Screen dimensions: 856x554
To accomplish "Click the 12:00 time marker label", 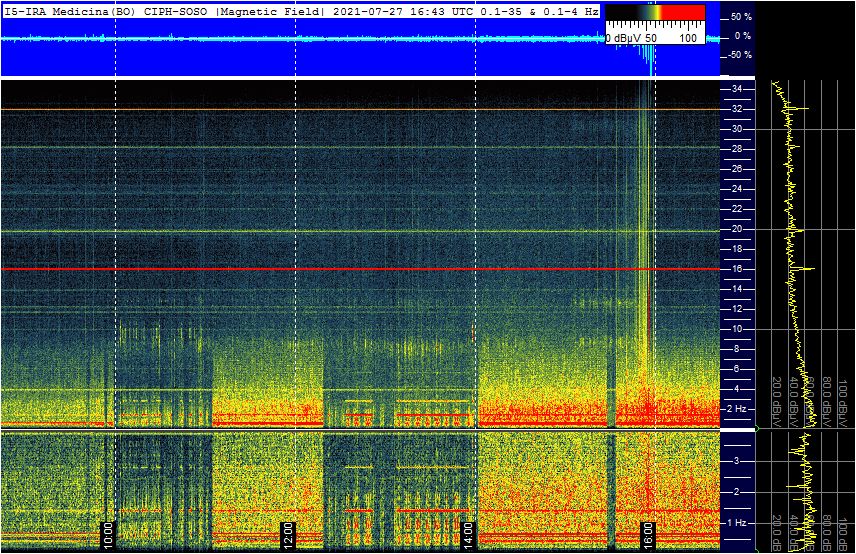I will coord(287,535).
